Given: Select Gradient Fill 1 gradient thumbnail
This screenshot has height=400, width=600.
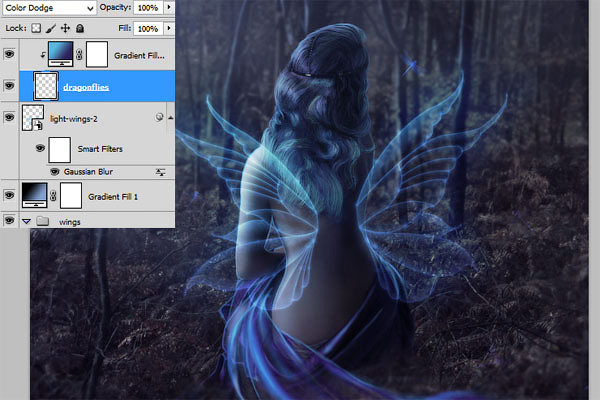Looking at the screenshot, I should (34, 195).
